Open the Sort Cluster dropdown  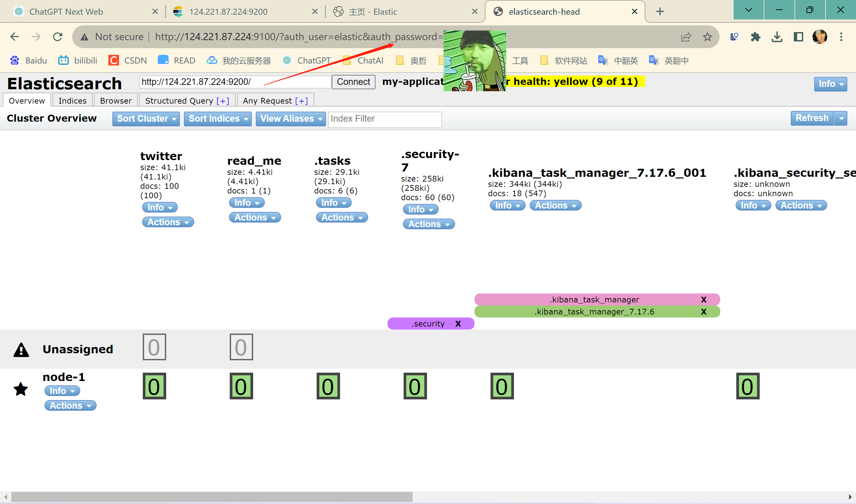[x=146, y=119]
